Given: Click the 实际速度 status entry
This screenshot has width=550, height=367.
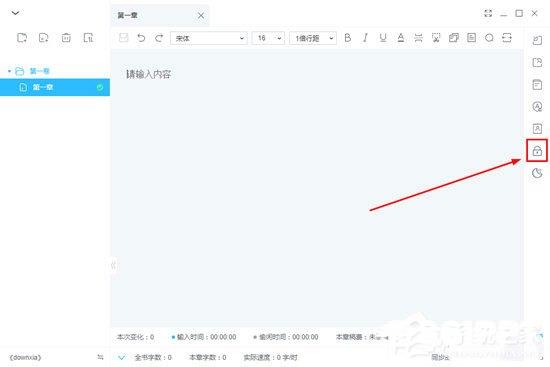Looking at the screenshot, I should pos(270,358).
